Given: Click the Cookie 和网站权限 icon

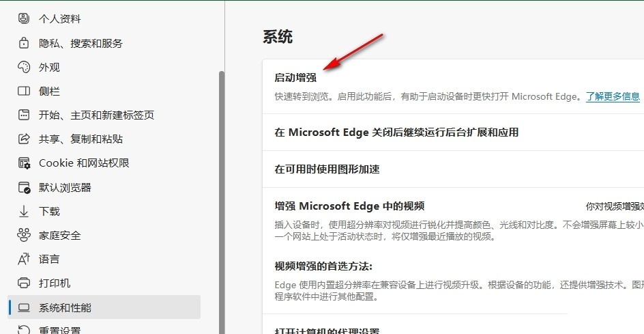Looking at the screenshot, I should 24,163.
